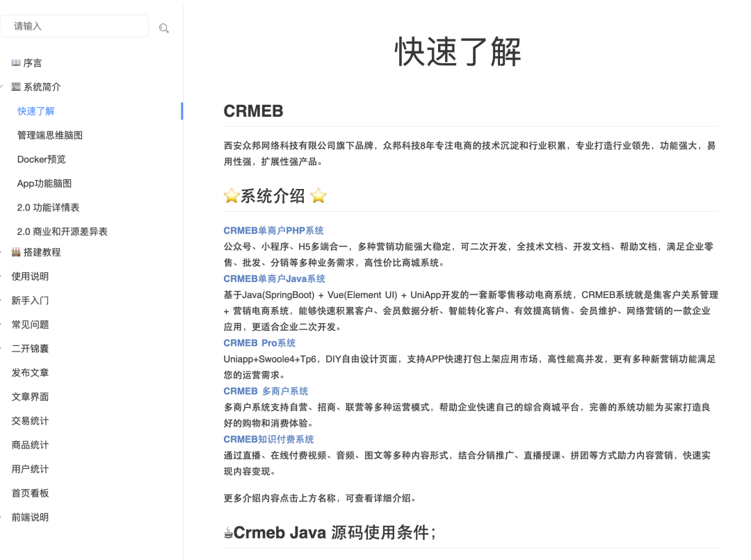Open 发布文章 in sidebar
This screenshot has width=751, height=560.
[x=30, y=372]
